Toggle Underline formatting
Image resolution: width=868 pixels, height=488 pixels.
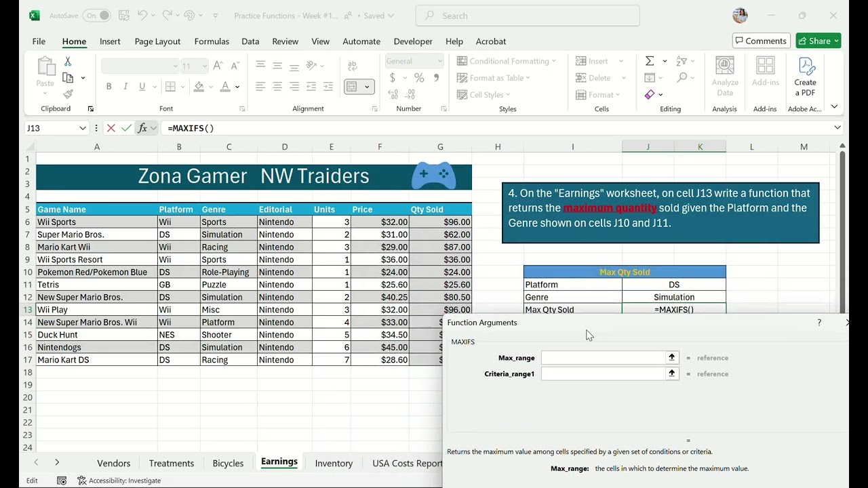(x=142, y=87)
